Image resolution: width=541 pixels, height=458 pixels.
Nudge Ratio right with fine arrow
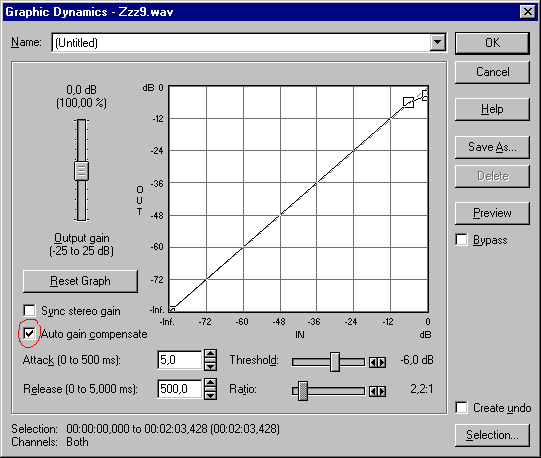382,391
